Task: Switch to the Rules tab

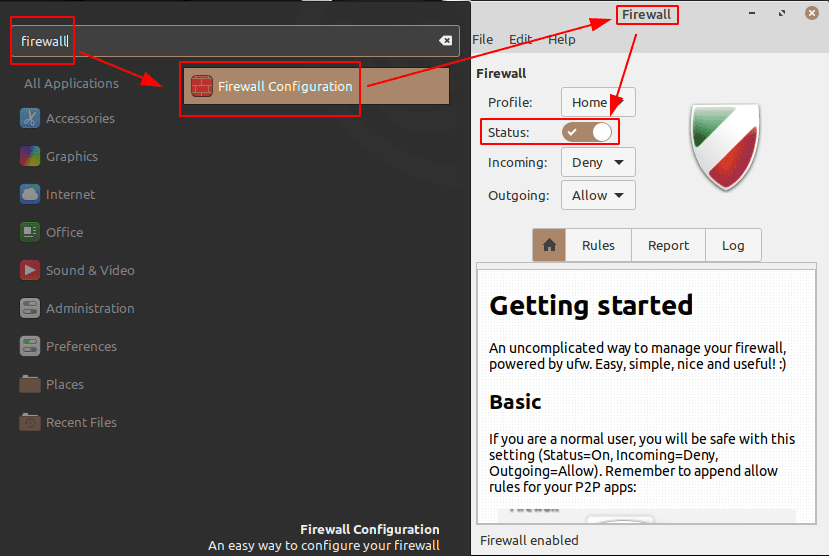Action: click(598, 245)
